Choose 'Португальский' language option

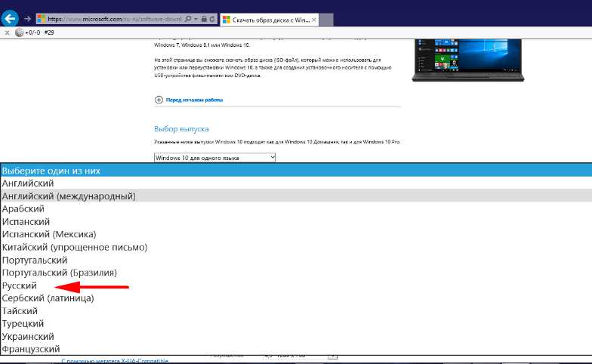[296, 260]
